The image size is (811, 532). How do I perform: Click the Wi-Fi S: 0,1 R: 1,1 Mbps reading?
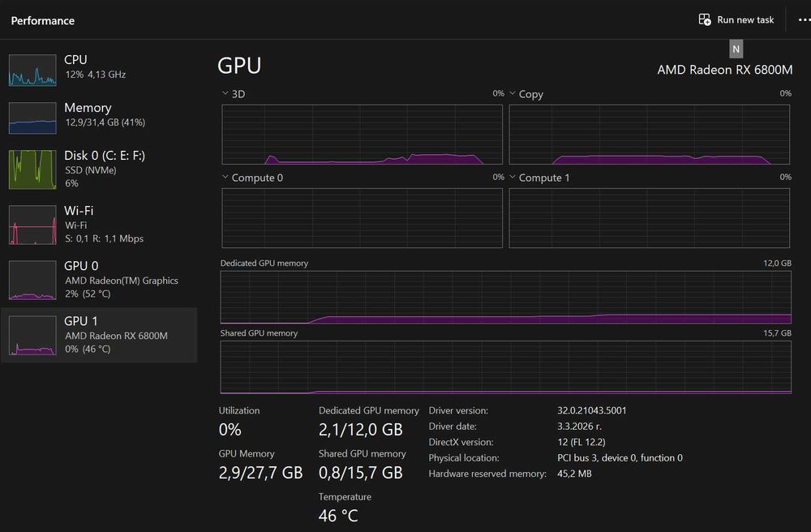[104, 239]
